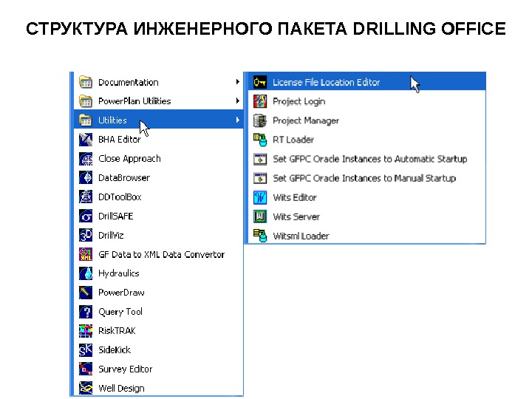
Task: Select Set GFPC Oracle Instances to Manual Startup
Action: click(x=366, y=178)
